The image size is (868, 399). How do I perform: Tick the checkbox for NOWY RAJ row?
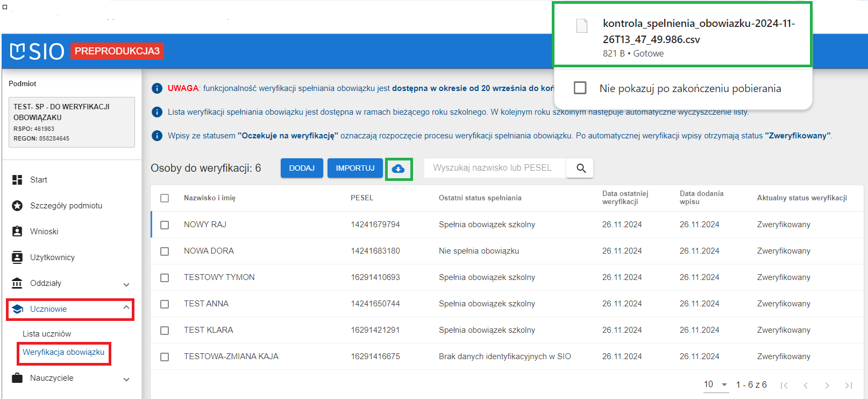coord(165,225)
